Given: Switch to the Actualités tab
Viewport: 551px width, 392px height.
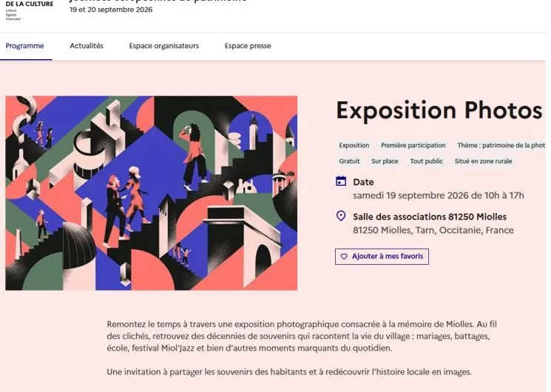Looking at the screenshot, I should (87, 46).
